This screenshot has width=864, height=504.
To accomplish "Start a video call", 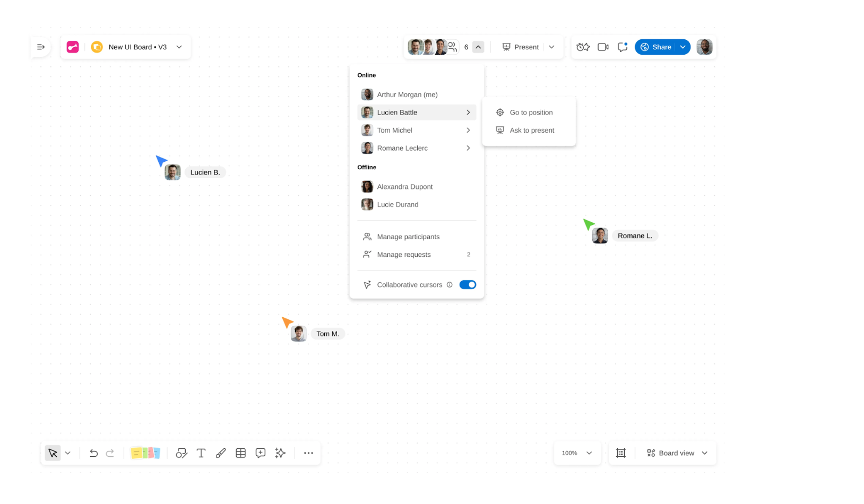I will [x=603, y=47].
